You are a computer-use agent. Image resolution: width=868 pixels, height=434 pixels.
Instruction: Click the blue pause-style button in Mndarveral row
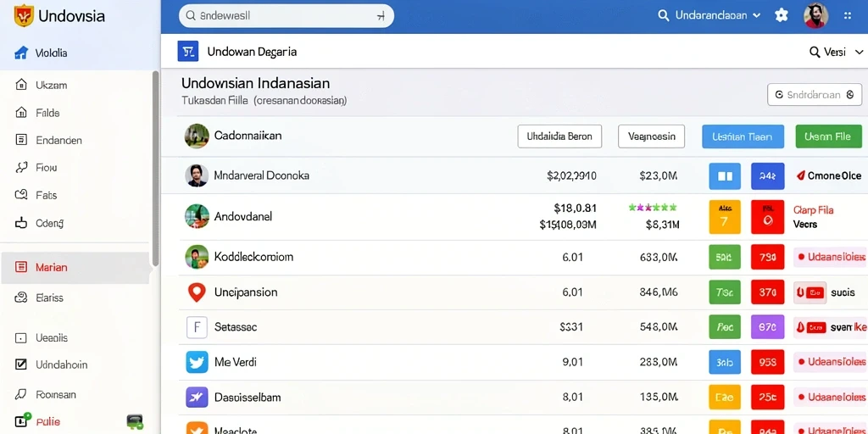tap(725, 176)
